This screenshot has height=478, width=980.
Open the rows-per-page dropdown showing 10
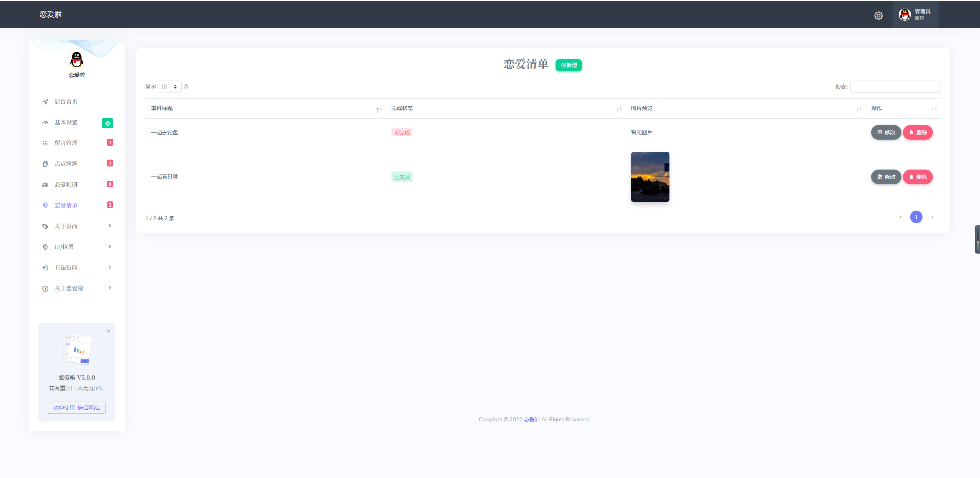tap(169, 87)
